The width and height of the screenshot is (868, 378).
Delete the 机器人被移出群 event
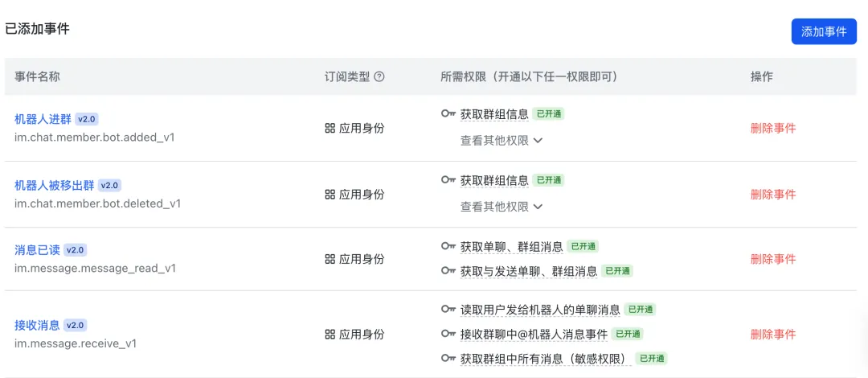click(772, 194)
